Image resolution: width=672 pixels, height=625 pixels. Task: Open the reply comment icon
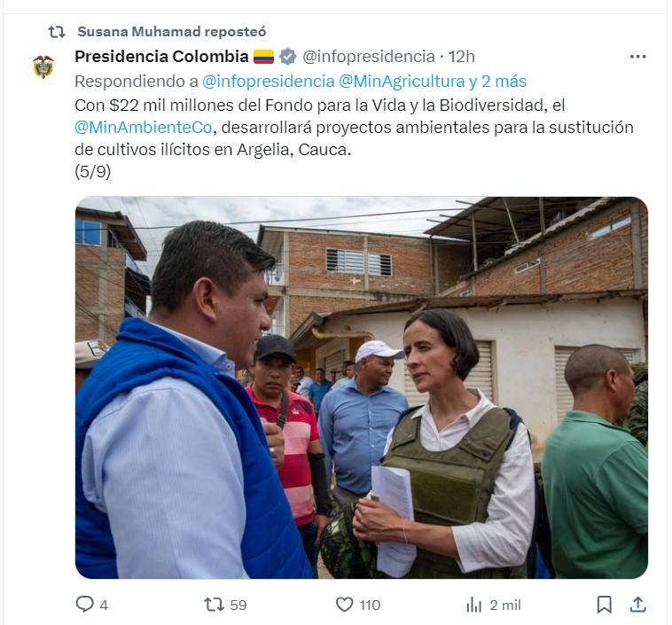coord(84,605)
